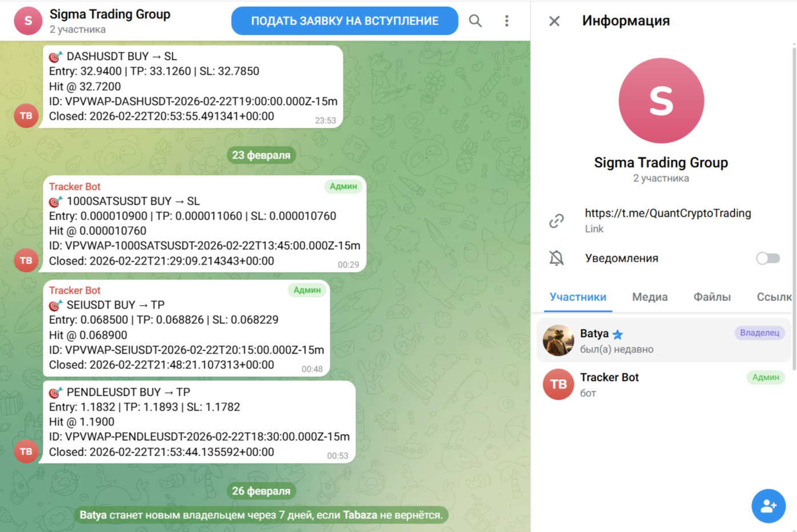Click the "2 участника" subtitle in chat header

78,30
